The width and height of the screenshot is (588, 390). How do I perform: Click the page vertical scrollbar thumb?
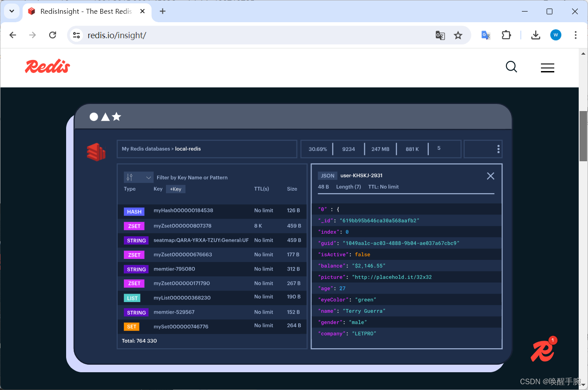584,135
